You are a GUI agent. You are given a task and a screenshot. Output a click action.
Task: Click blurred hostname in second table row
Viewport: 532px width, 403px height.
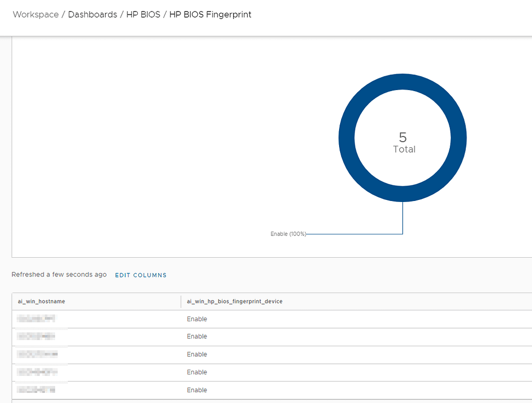36,336
